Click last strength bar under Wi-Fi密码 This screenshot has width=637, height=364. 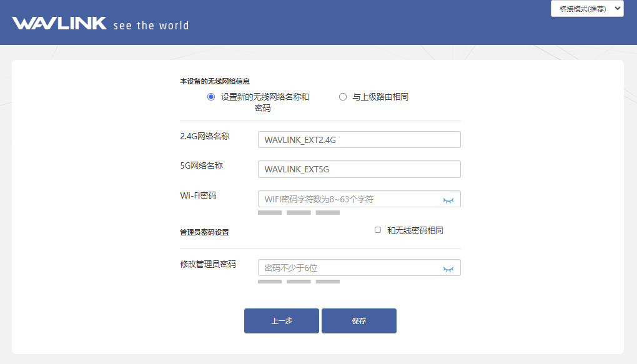[x=328, y=213]
